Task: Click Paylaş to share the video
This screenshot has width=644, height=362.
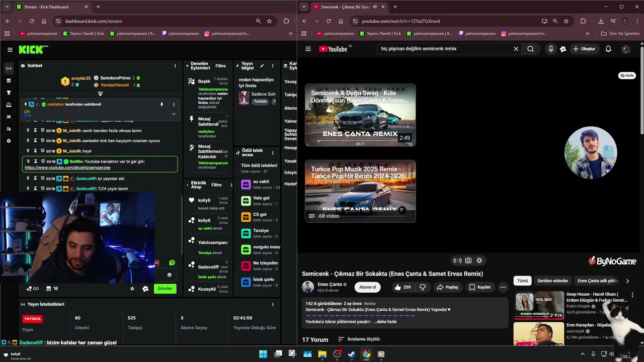Action: pos(448,287)
